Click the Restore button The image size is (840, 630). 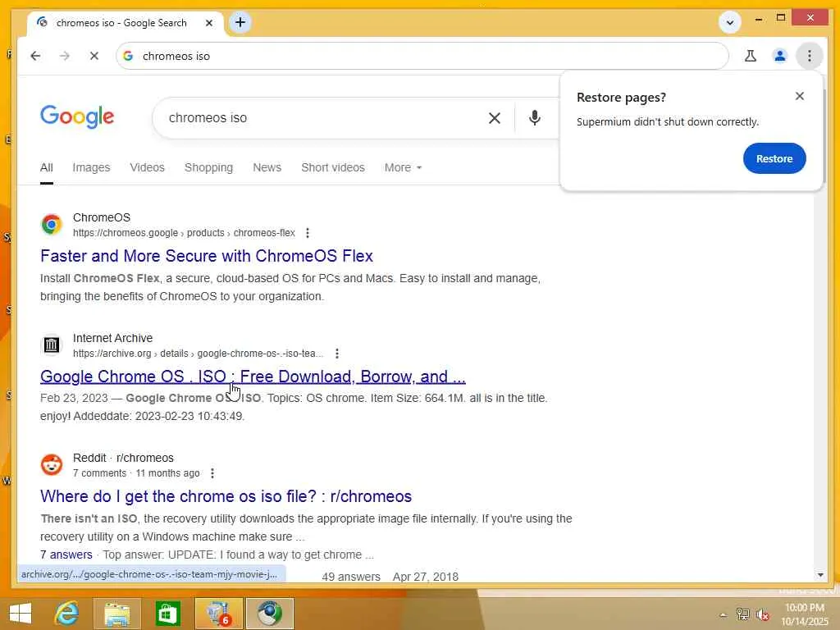[x=774, y=158]
